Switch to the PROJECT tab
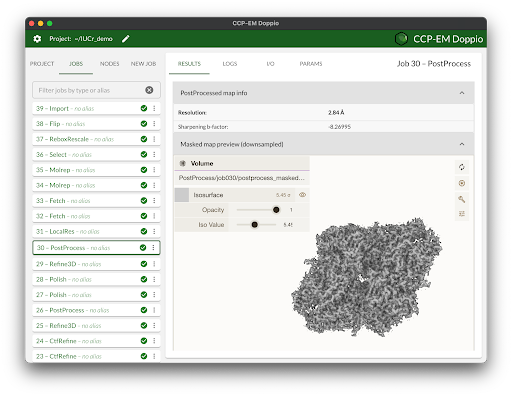 click(x=42, y=64)
